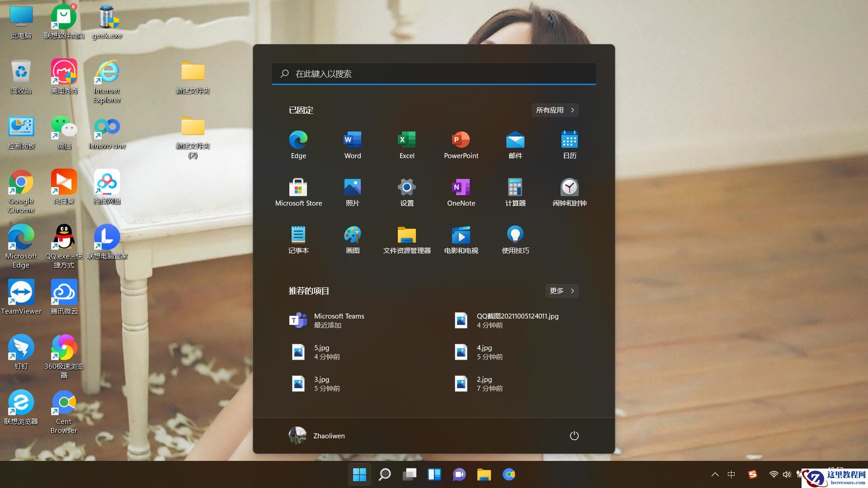The height and width of the screenshot is (488, 868).
Task: Launch Microsoft Store from pinned apps
Action: [298, 192]
